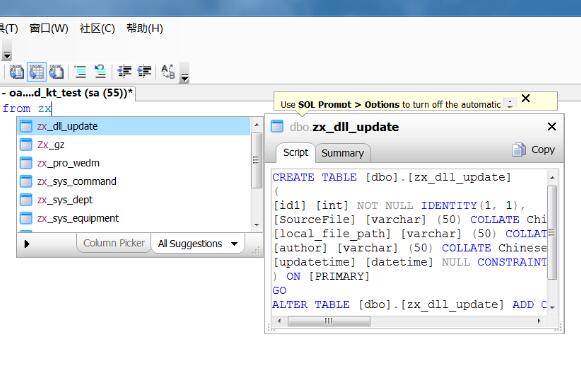Click the [author] [varchar] (50) line
Viewport: 581px width, 365px height.
click(409, 248)
